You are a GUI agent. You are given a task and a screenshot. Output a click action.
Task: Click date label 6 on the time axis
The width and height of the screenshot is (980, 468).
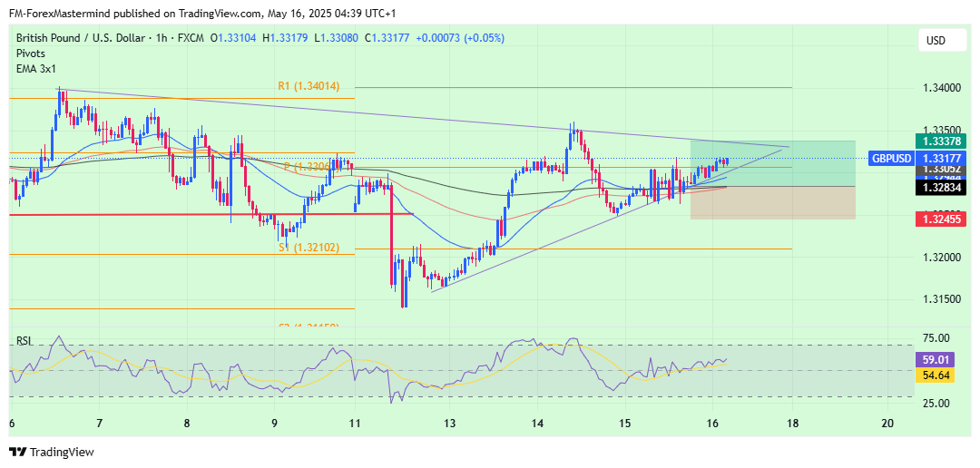pyautogui.click(x=12, y=424)
